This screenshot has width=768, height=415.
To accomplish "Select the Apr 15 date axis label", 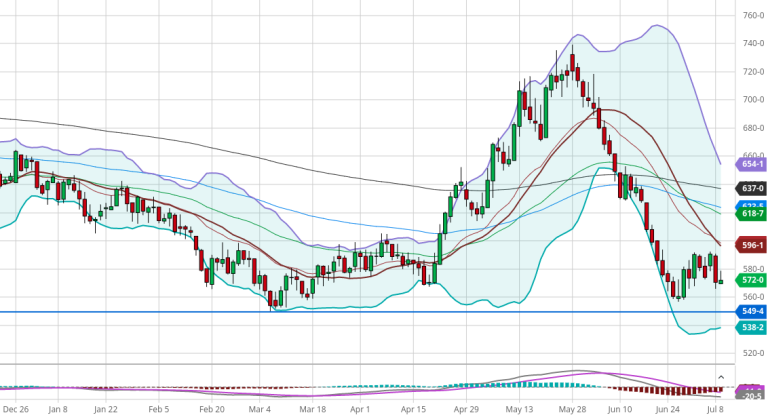I will point(412,409).
